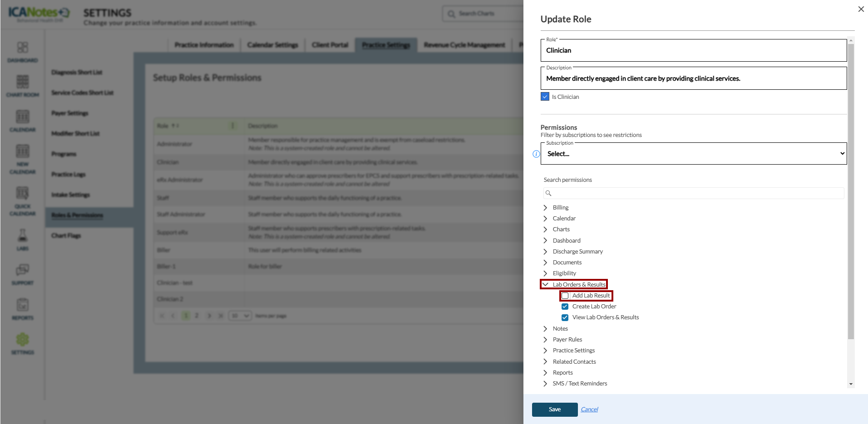This screenshot has width=868, height=424.
Task: Expand the Calendar permissions group
Action: point(545,219)
